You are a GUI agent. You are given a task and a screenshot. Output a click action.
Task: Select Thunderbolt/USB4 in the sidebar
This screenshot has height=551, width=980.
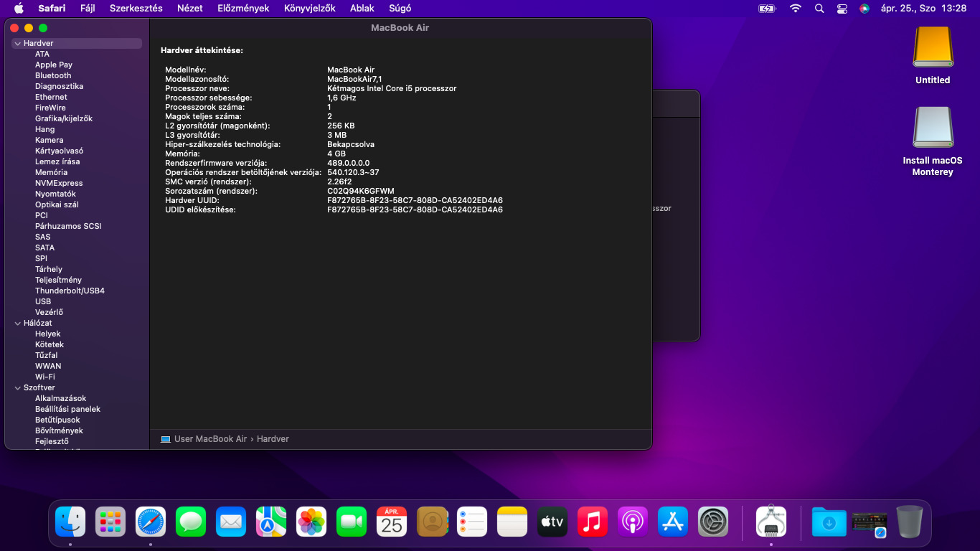coord(70,291)
